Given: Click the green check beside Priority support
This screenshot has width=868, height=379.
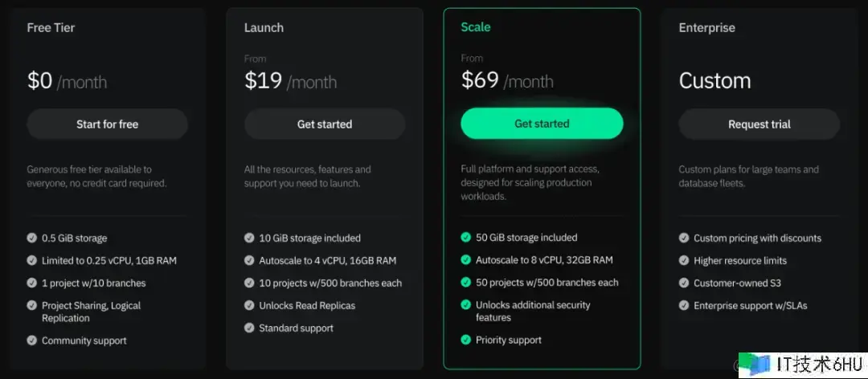Looking at the screenshot, I should 466,340.
